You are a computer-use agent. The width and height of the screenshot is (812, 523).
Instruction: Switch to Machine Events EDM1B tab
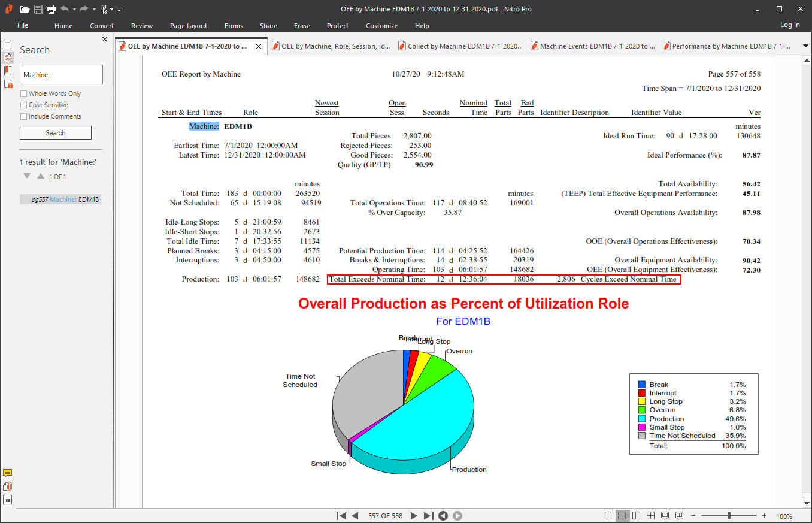tap(593, 46)
